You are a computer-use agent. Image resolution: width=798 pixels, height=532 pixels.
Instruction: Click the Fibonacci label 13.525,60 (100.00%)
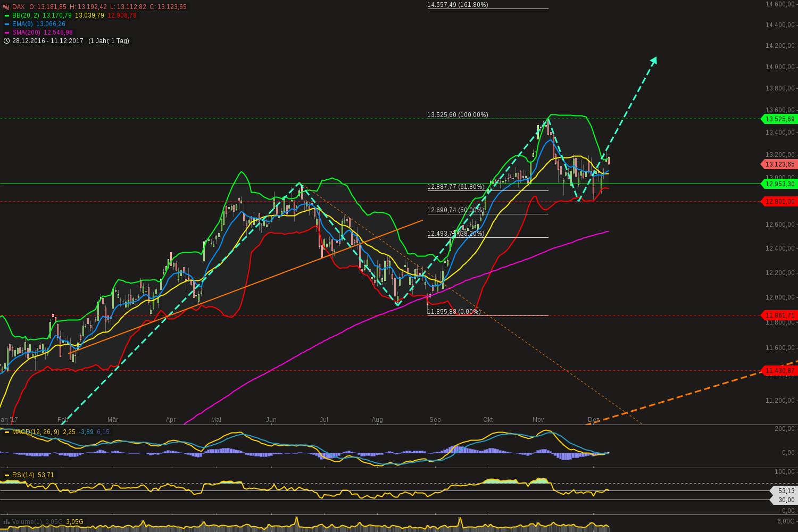coord(458,115)
